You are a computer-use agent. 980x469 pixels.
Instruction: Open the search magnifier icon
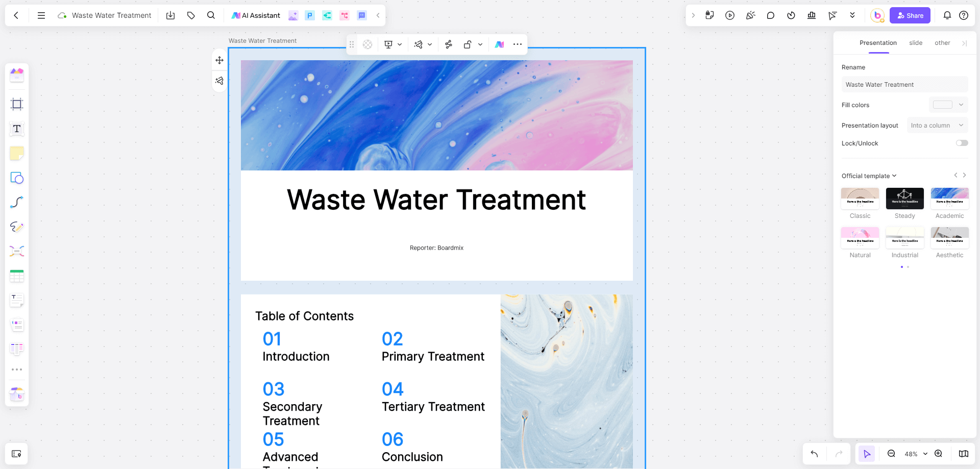(x=211, y=15)
